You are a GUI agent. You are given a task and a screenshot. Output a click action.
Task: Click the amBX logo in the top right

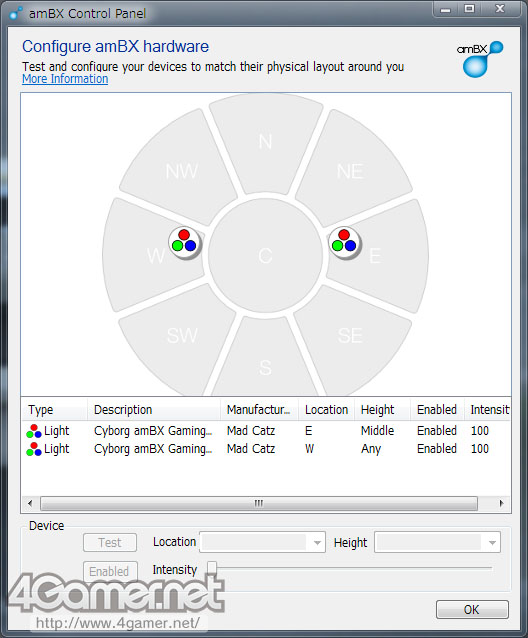coord(480,59)
